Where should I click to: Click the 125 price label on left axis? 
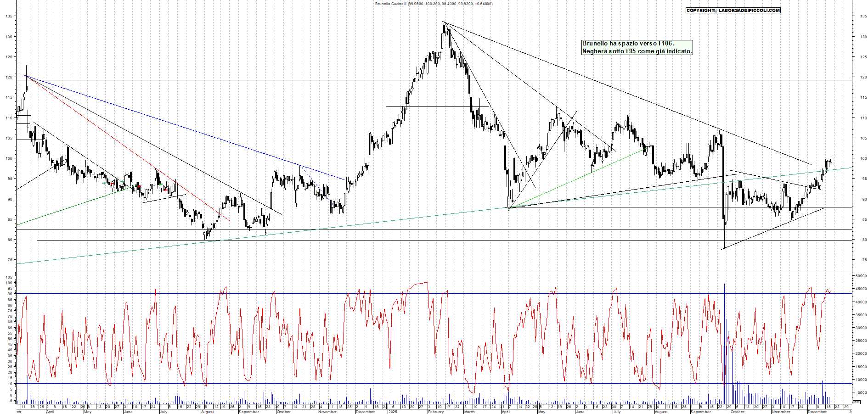click(x=9, y=57)
